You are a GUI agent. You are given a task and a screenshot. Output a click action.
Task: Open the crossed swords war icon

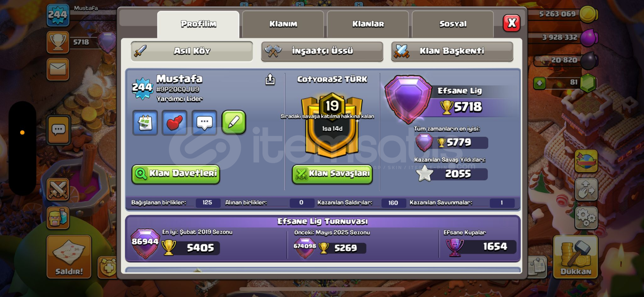[x=58, y=189]
